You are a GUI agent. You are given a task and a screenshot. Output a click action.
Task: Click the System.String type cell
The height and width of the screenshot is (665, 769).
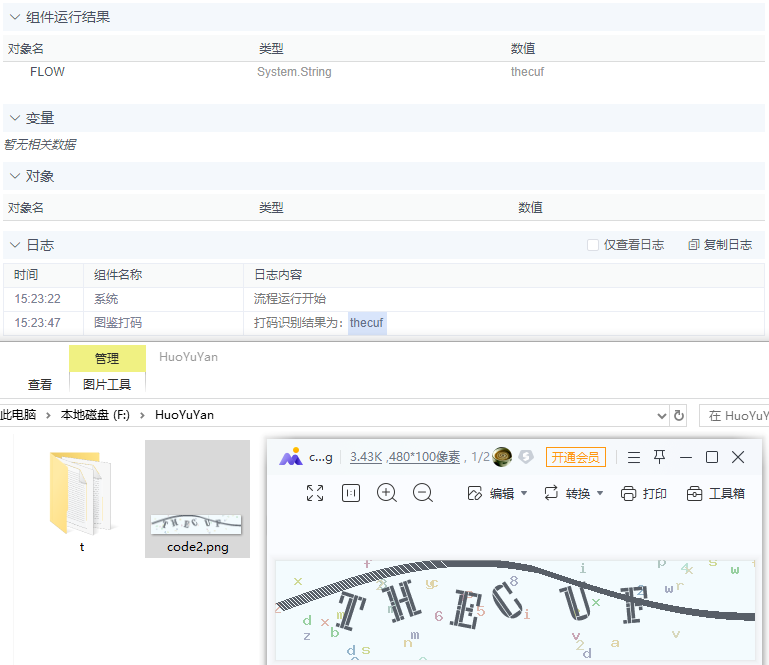tap(294, 72)
